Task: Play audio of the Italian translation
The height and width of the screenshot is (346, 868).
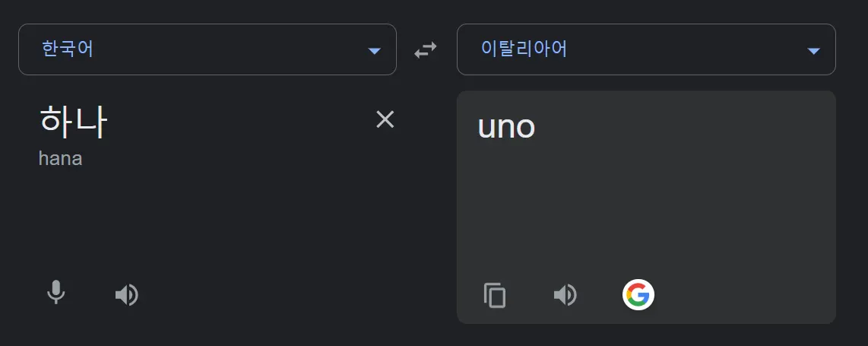Action: click(565, 294)
